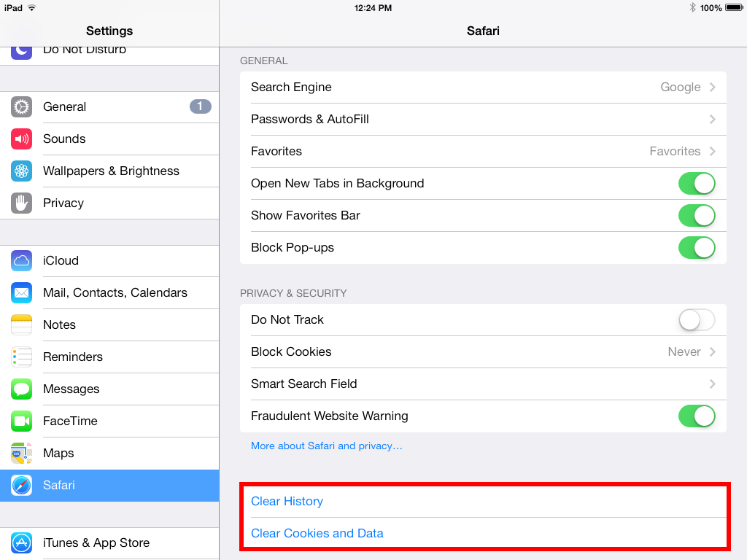Viewport: 747px width, 560px height.
Task: Tap the Mail envelope icon
Action: click(22, 293)
